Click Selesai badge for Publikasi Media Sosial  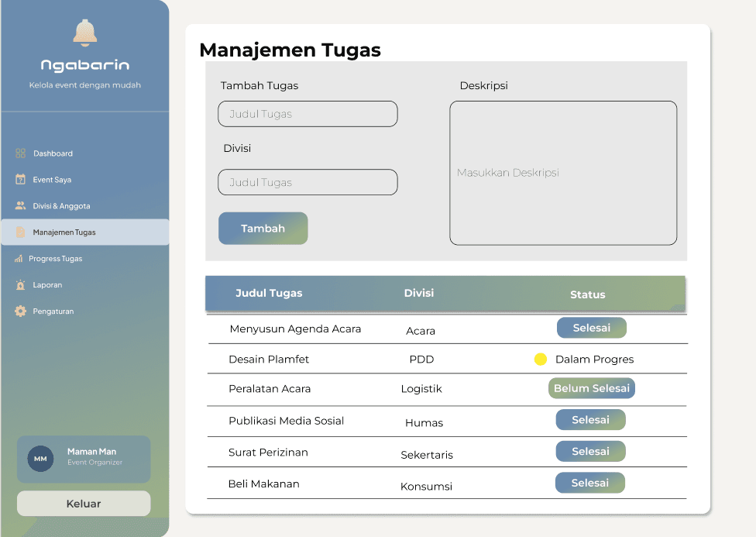[x=590, y=420]
